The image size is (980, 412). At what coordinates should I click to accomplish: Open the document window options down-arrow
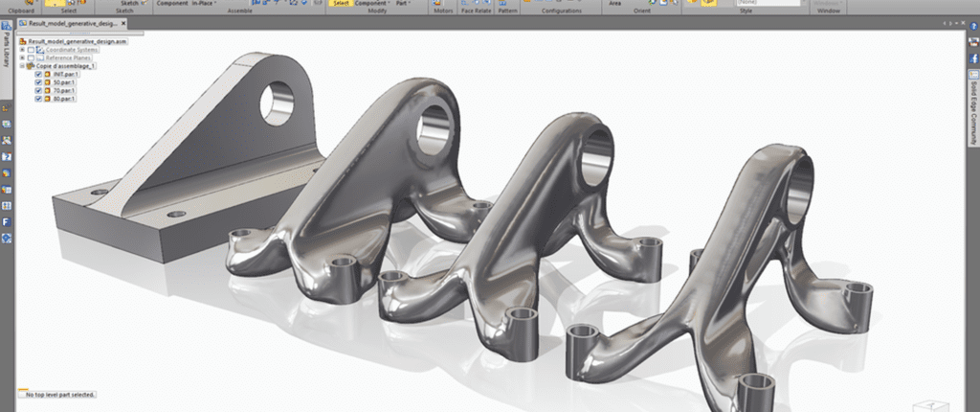click(x=956, y=23)
